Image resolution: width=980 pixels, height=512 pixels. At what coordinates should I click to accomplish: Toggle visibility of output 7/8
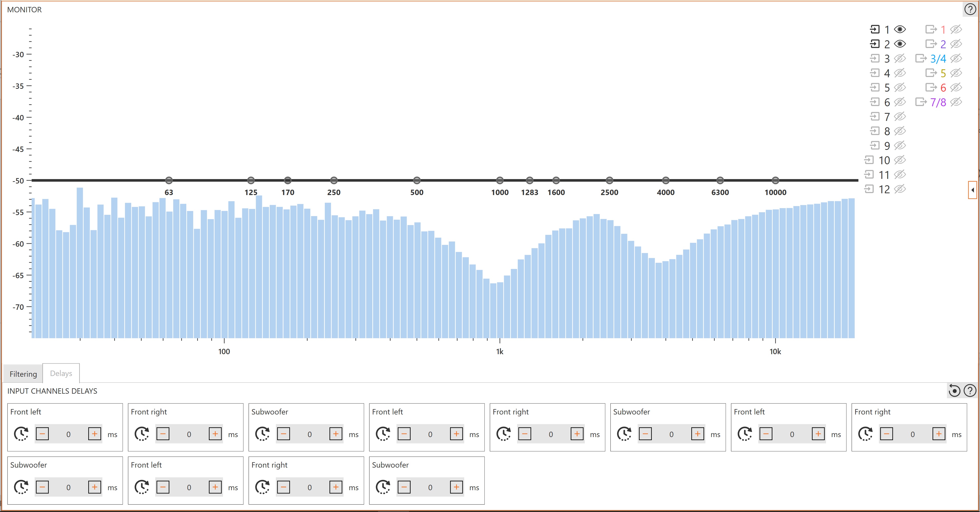pos(956,102)
